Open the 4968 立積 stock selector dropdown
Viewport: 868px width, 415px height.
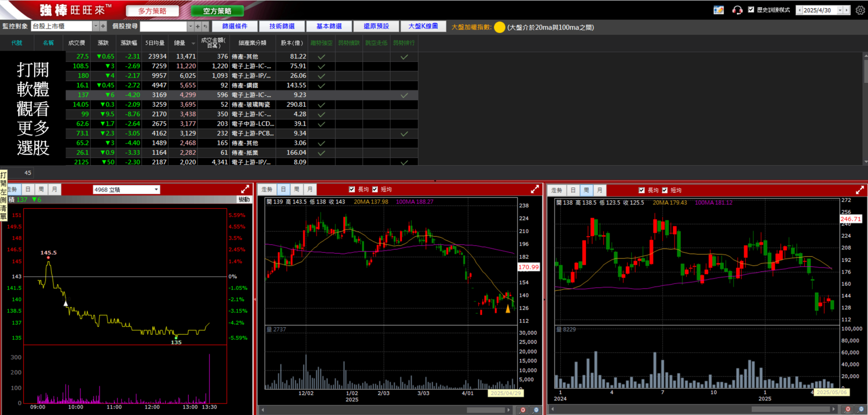[x=156, y=189]
